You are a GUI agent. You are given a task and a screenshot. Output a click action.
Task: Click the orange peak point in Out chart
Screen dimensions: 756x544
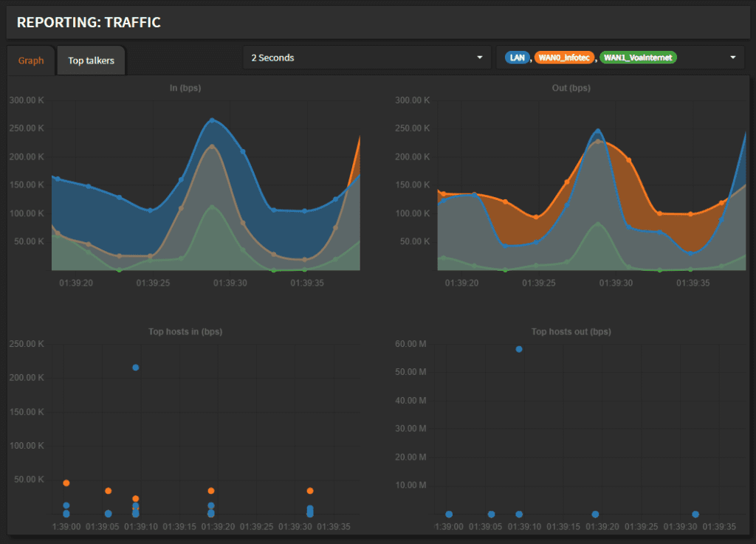click(599, 141)
